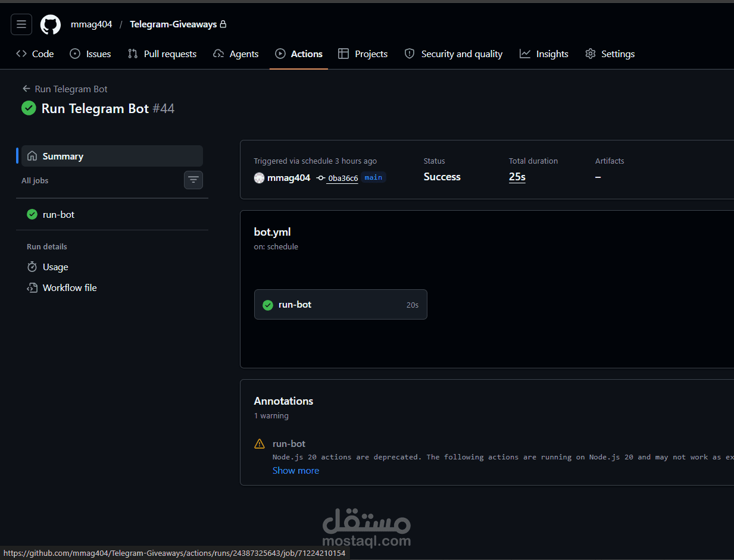The image size is (734, 560).
Task: Click the Triggered via schedule 3 hours ago text
Action: pos(316,161)
